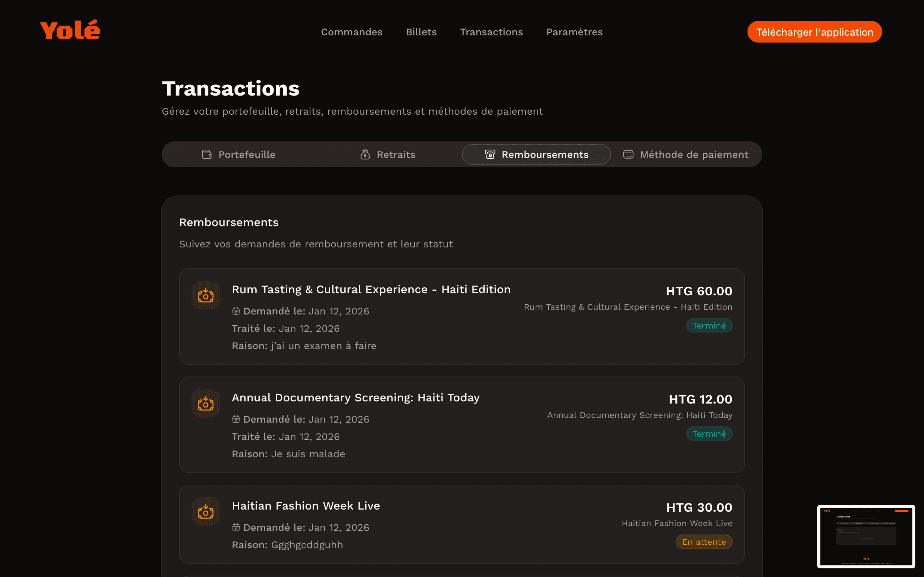924x577 pixels.
Task: Switch to the Retraits tab
Action: pos(396,155)
